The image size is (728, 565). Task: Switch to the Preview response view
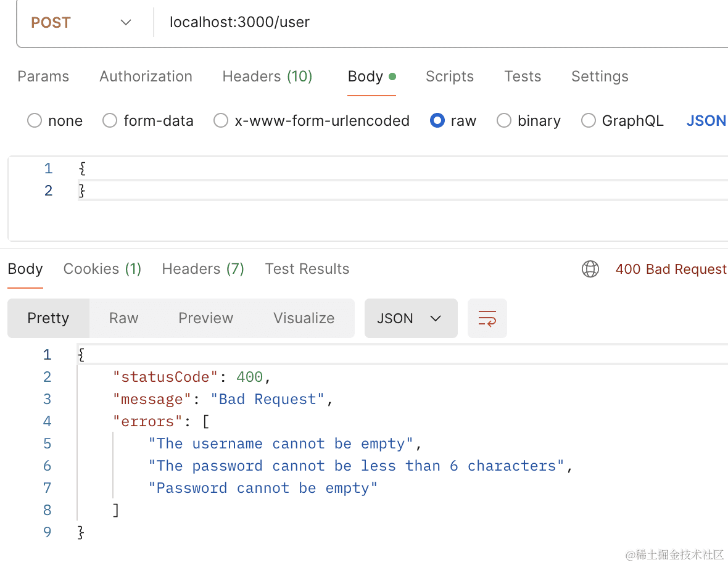coord(205,318)
